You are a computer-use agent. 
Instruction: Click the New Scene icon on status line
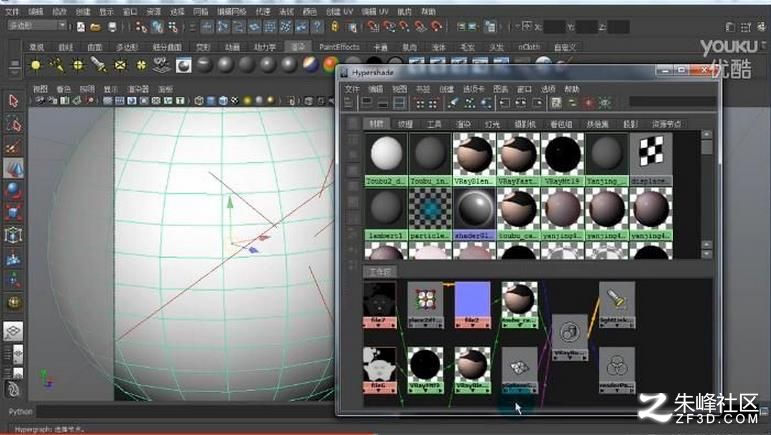81,27
